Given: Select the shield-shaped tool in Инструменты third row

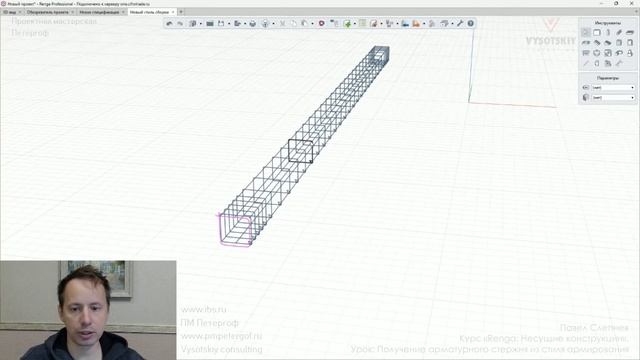Looking at the screenshot, I should click(x=597, y=53).
